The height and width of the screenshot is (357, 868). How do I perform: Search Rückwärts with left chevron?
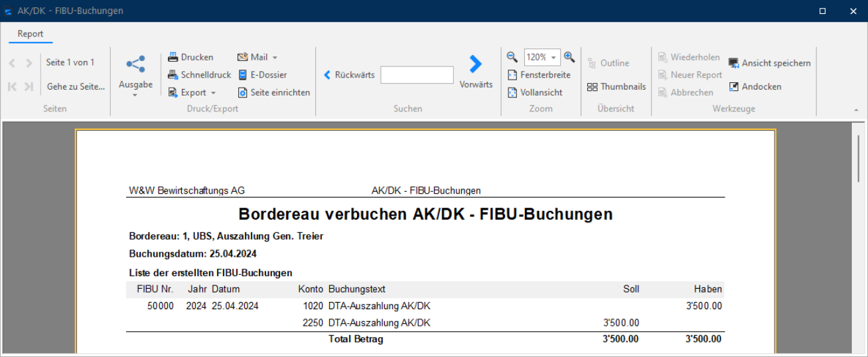349,75
